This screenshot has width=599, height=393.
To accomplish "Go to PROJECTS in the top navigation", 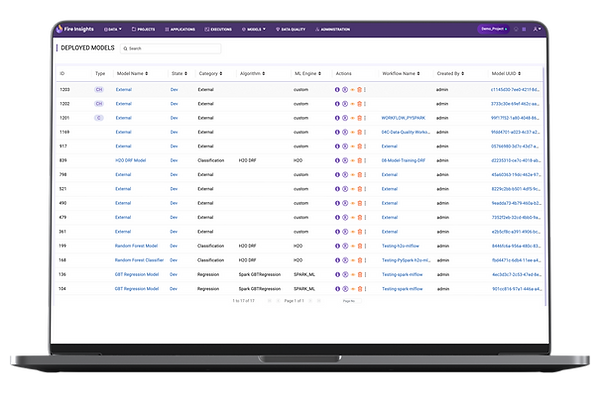I will (143, 29).
